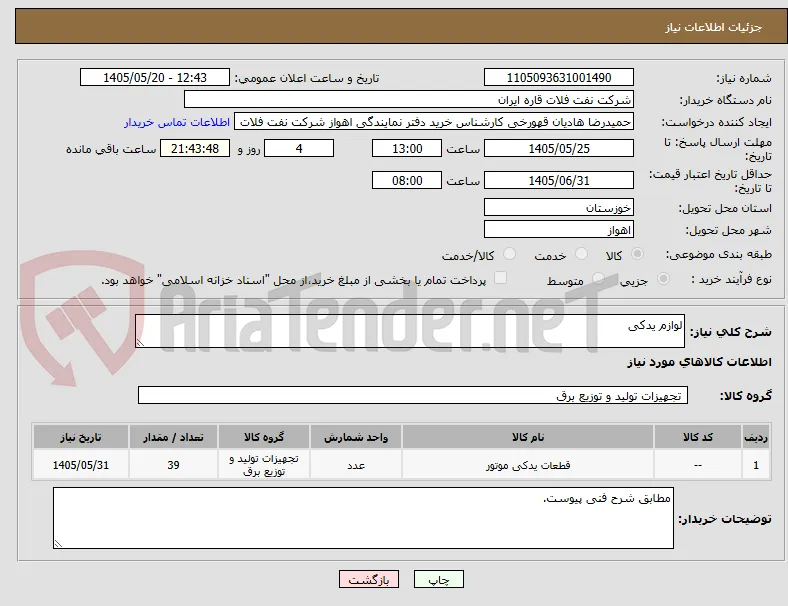This screenshot has width=788, height=606.
Task: Click the table cell قطعات یدکی موتور
Action: pyautogui.click(x=528, y=465)
